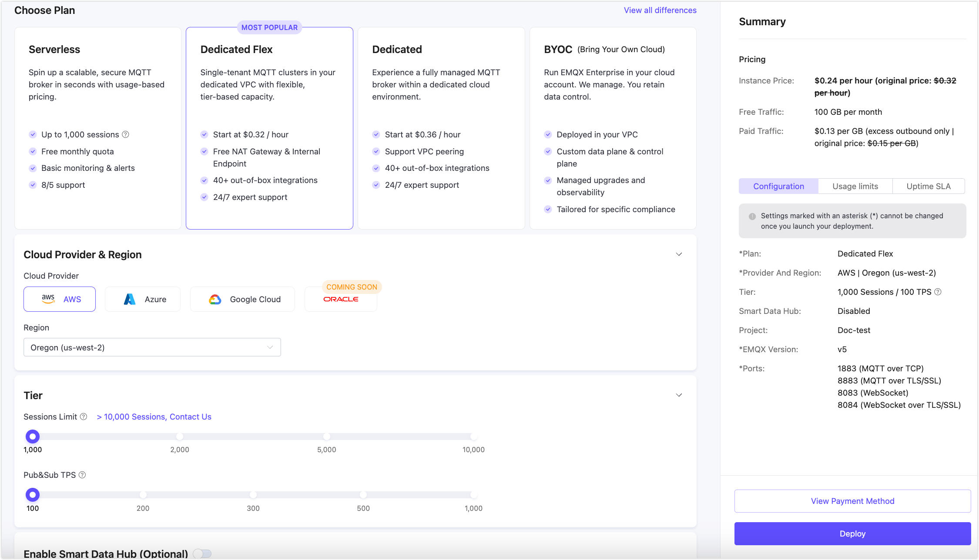
Task: Toggle the Enable Smart Data Hub switch
Action: point(202,553)
